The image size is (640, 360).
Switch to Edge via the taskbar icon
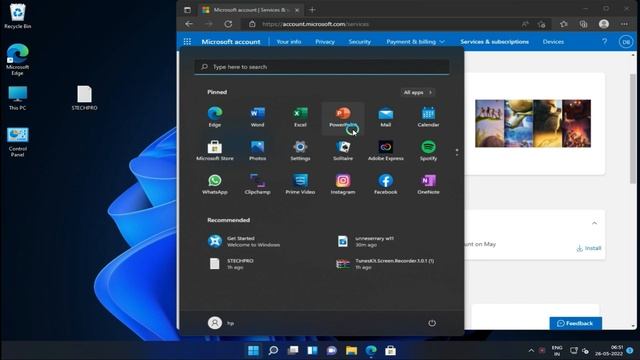(371, 350)
